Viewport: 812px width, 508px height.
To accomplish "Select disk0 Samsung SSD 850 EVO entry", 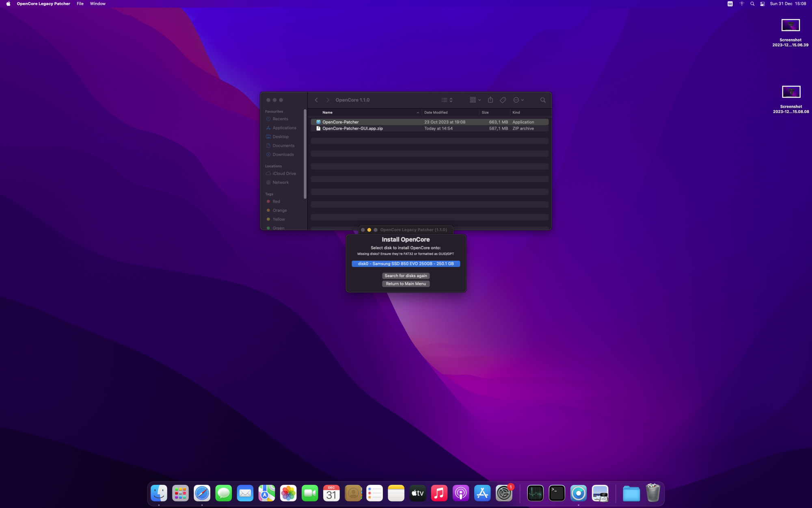I will click(x=406, y=263).
